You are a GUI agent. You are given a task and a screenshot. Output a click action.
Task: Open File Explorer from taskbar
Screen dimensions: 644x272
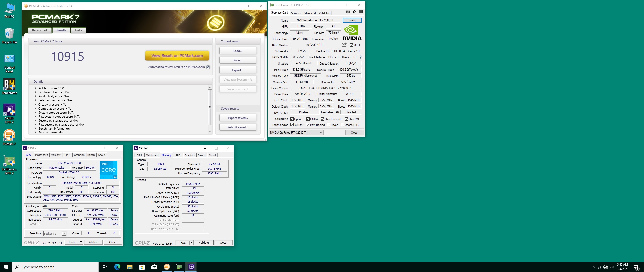pyautogui.click(x=130, y=267)
